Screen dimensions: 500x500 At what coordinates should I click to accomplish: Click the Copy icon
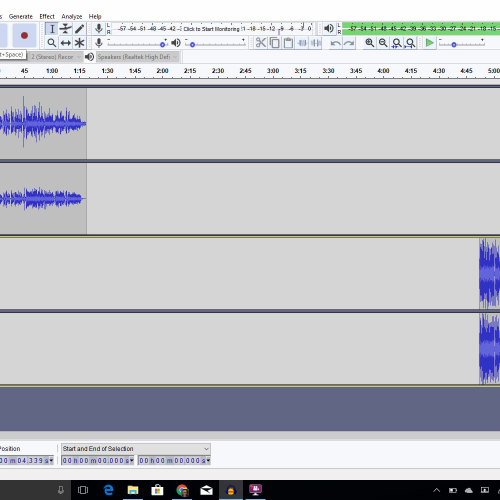tap(275, 43)
